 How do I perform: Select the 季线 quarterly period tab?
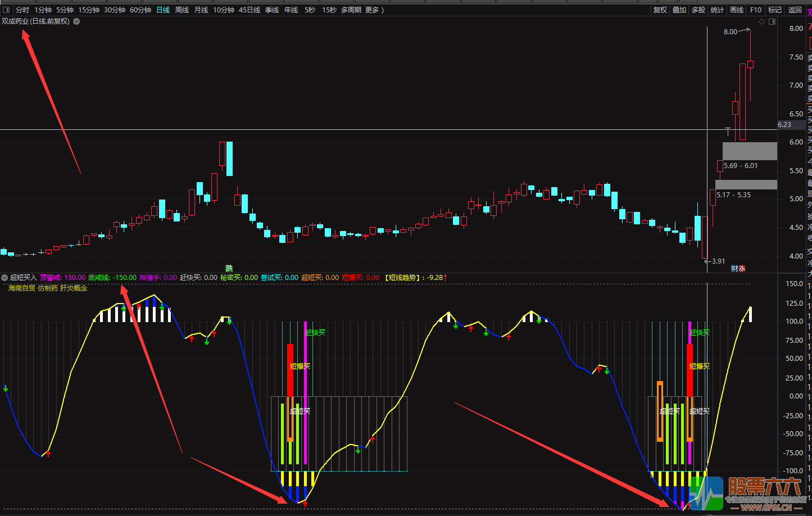pos(272,10)
